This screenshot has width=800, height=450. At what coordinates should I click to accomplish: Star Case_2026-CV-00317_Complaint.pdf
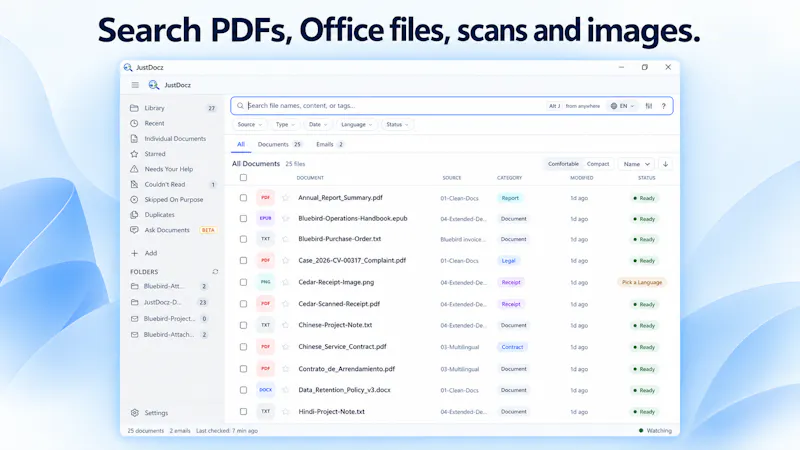tap(285, 260)
